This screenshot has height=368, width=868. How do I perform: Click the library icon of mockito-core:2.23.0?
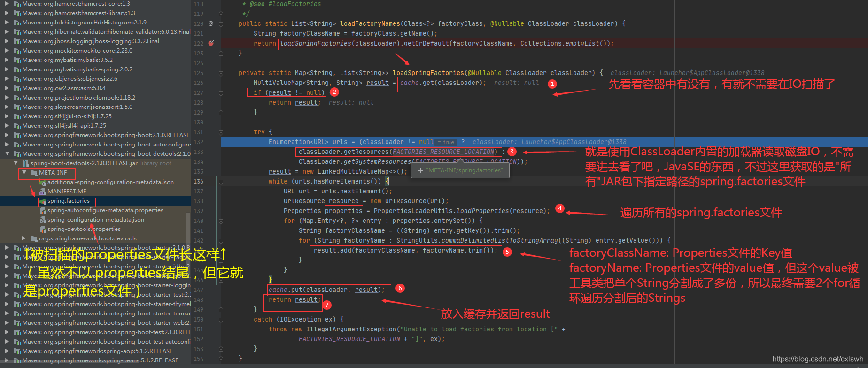coord(17,51)
